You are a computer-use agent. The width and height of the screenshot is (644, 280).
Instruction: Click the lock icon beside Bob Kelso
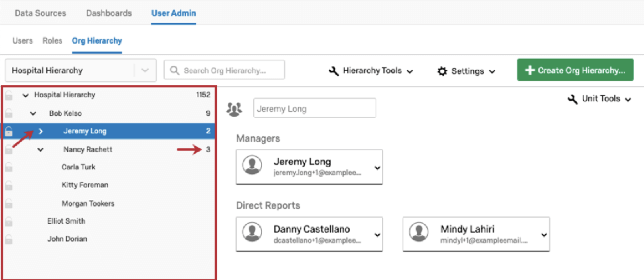(9, 114)
